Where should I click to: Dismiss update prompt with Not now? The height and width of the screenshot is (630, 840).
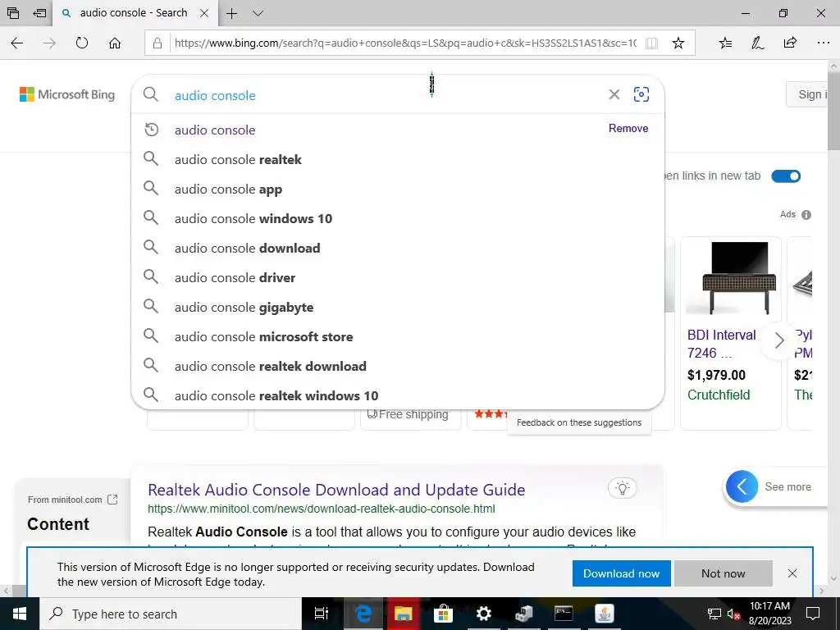point(724,573)
